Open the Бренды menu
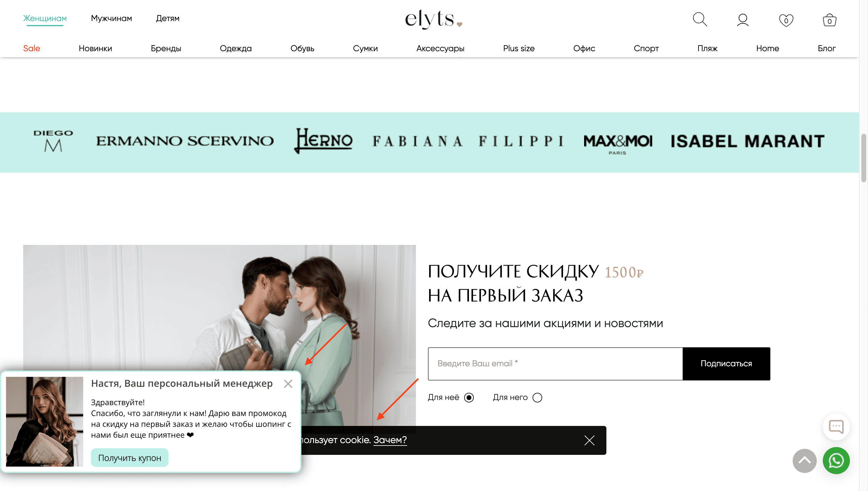This screenshot has width=868, height=491. pyautogui.click(x=166, y=48)
